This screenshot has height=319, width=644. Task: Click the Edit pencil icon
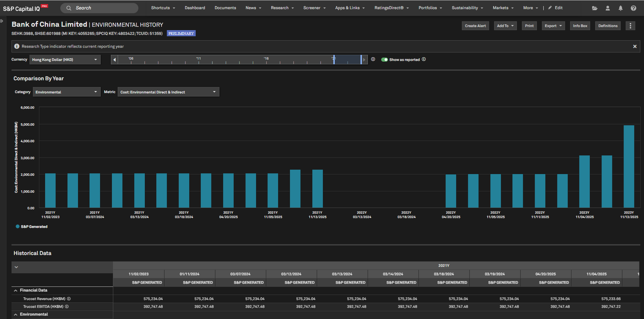click(550, 8)
